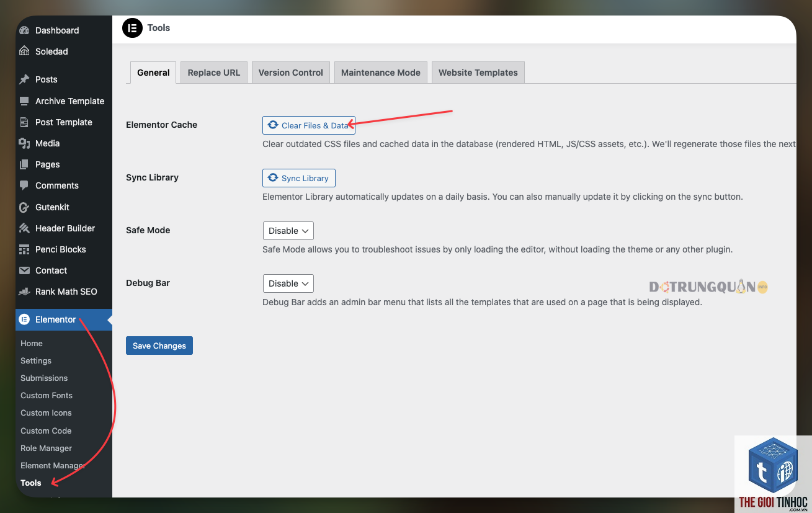Viewport: 812px width, 513px height.
Task: Click the Dashboard icon in sidebar
Action: click(24, 30)
